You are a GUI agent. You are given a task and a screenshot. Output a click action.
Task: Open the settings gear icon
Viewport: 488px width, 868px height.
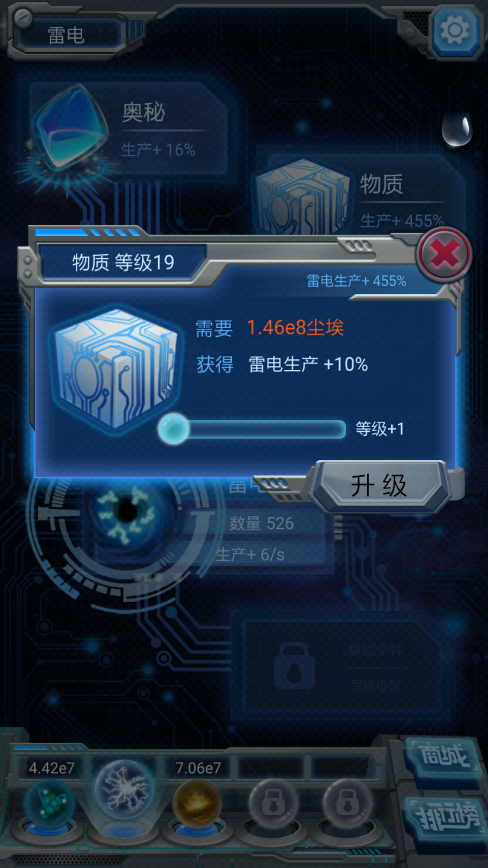point(455,30)
